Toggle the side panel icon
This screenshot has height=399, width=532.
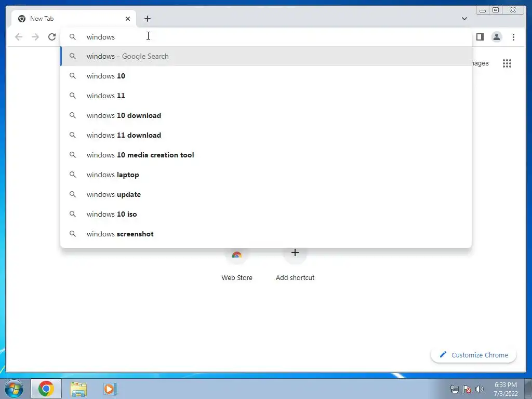coord(480,37)
